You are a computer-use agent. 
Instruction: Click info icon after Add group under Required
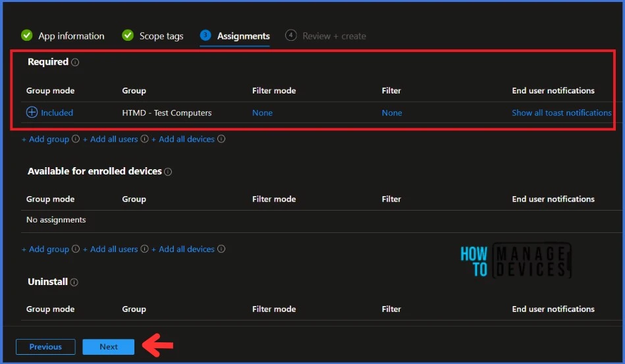[76, 140]
